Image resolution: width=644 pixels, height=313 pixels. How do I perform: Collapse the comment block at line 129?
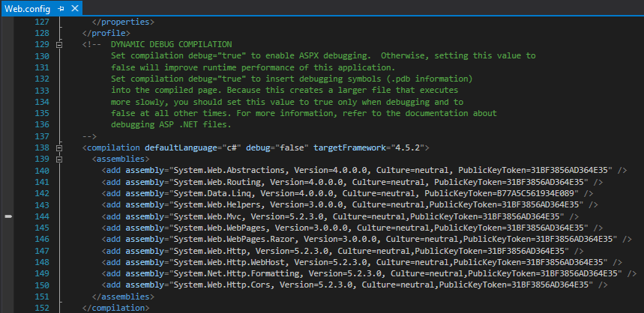[59, 44]
